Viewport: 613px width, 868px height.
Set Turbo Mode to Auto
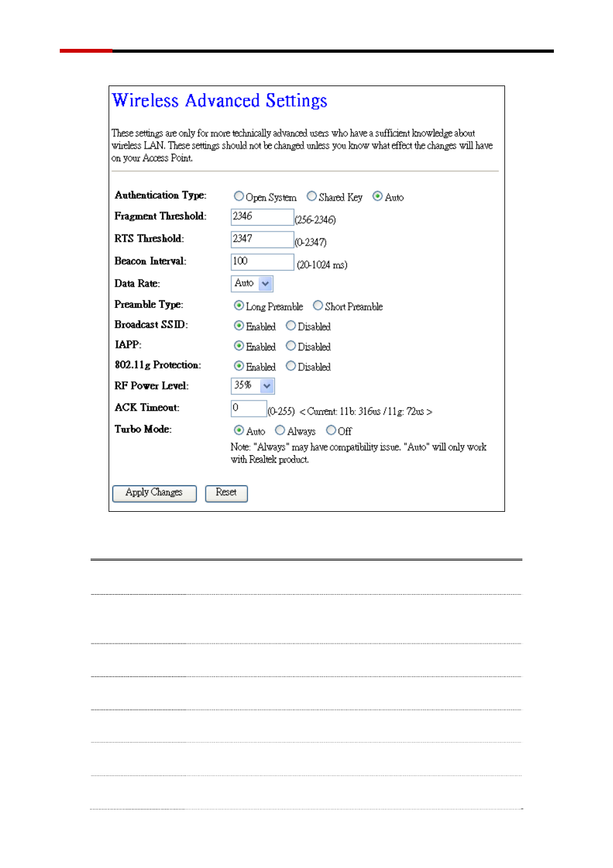pyautogui.click(x=239, y=430)
